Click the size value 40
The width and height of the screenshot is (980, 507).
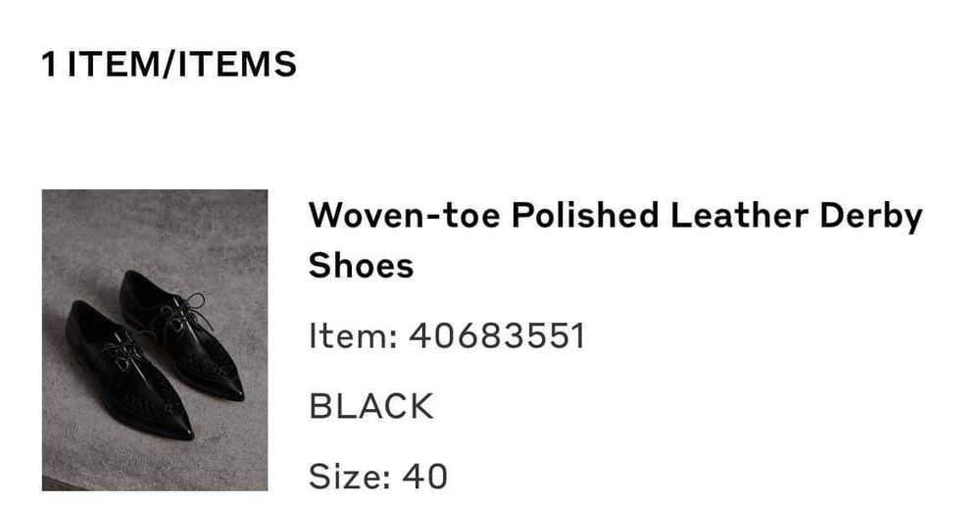424,476
